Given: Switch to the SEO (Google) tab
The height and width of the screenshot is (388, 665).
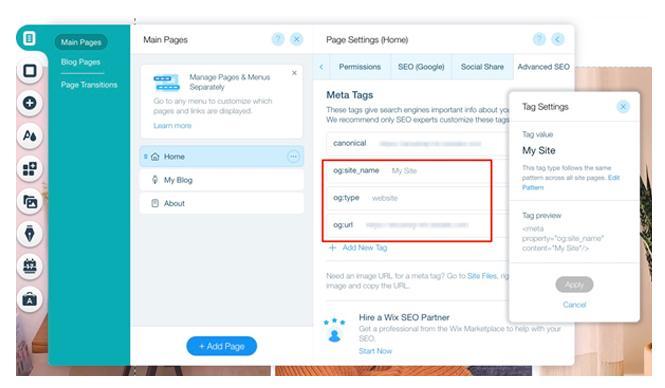Looking at the screenshot, I should coord(421,67).
